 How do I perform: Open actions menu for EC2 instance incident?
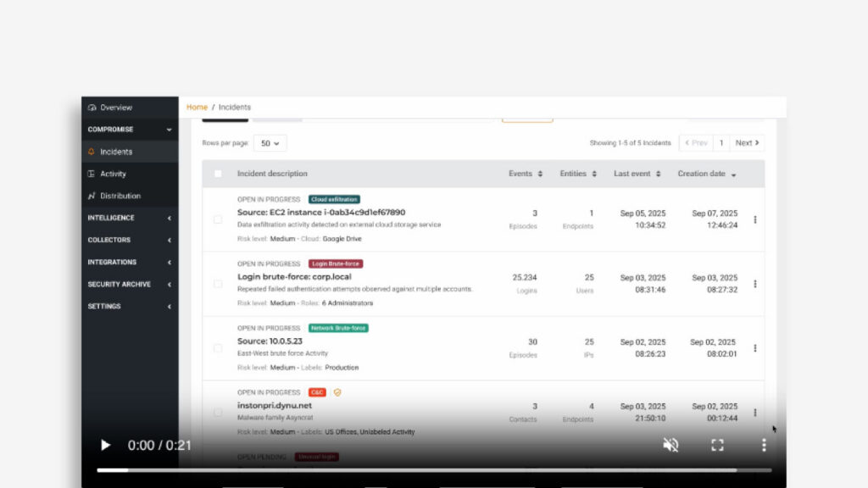(754, 219)
